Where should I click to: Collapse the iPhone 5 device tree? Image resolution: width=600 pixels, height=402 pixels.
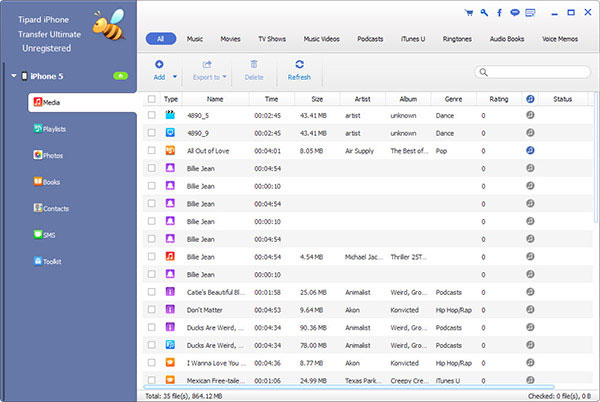(14, 76)
